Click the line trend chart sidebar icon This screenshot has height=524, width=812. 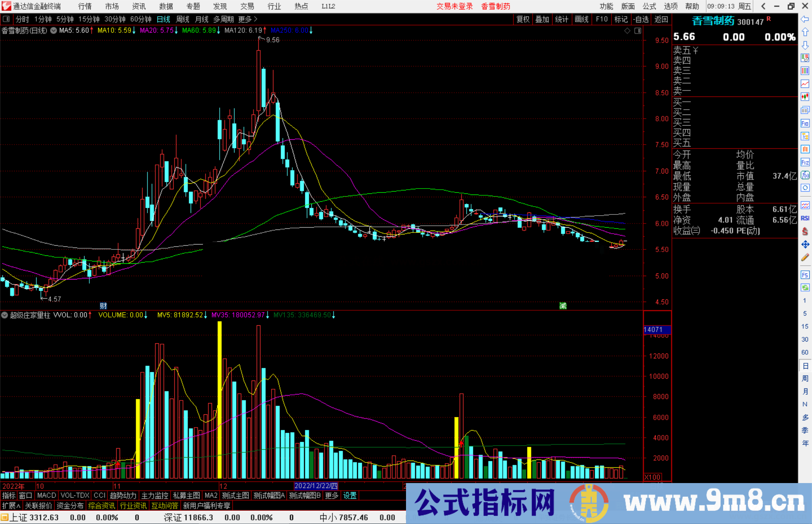[x=805, y=84]
